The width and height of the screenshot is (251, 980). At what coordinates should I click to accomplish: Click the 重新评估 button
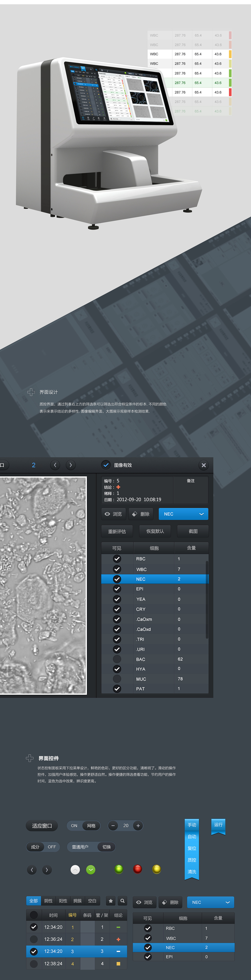[117, 532]
